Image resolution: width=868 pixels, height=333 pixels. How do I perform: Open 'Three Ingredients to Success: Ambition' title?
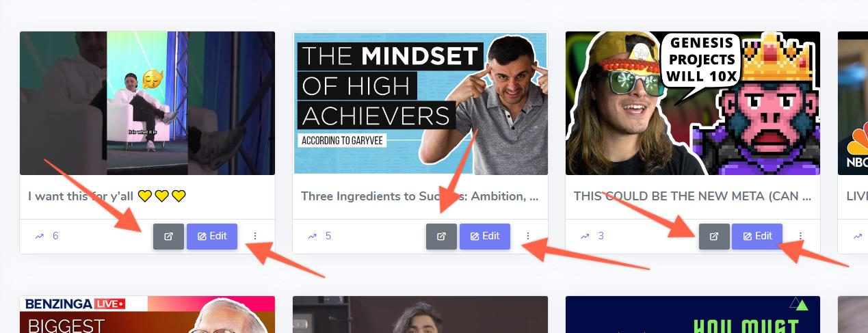(420, 196)
